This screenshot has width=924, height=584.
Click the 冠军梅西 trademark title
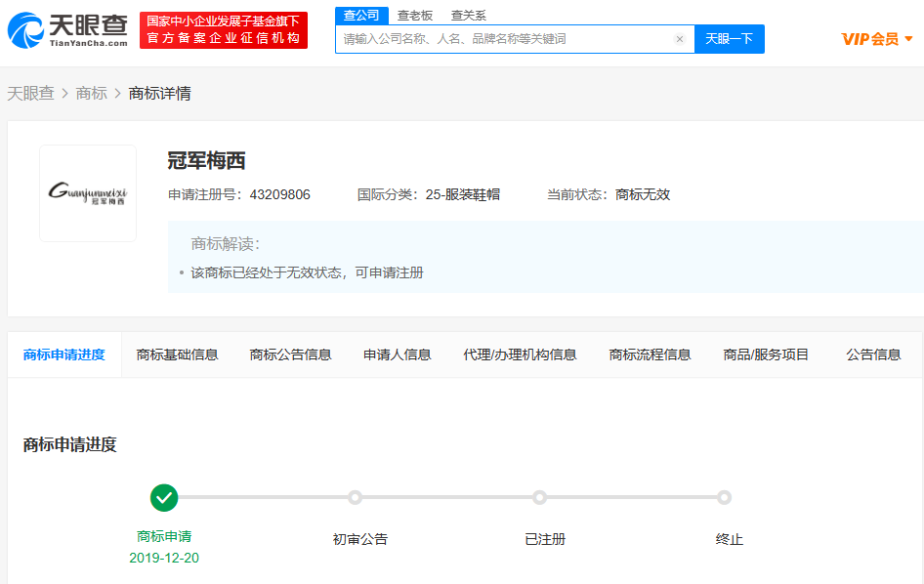(206, 160)
